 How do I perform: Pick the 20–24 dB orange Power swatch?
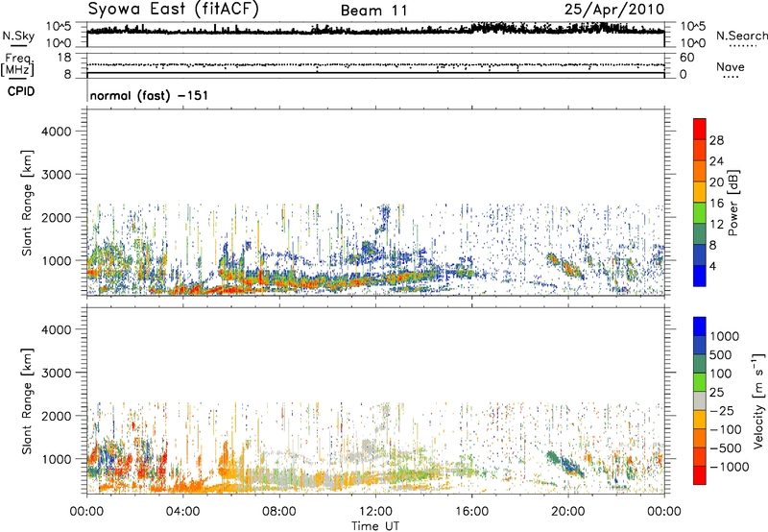[x=700, y=171]
